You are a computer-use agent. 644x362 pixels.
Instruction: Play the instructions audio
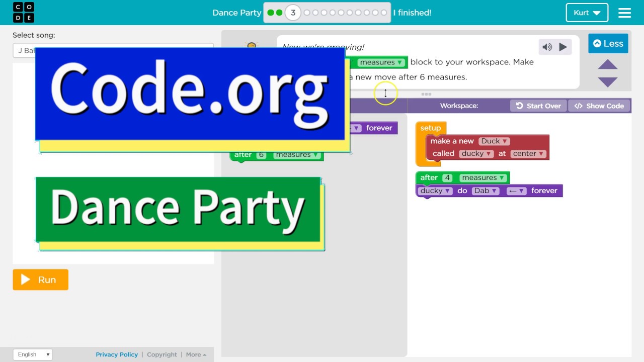563,47
